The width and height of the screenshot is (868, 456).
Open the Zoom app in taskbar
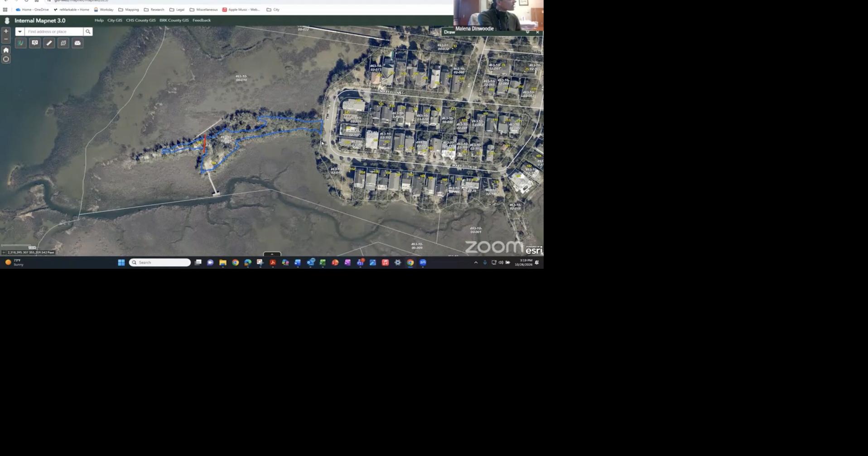click(423, 262)
